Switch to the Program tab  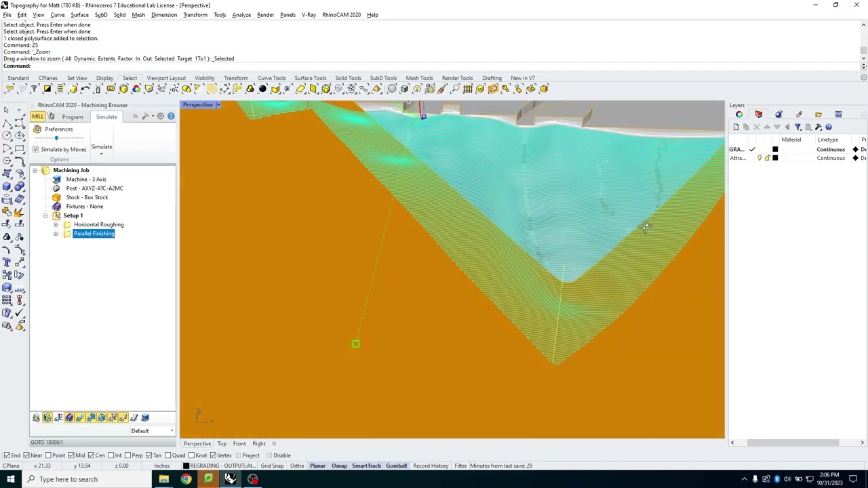73,117
